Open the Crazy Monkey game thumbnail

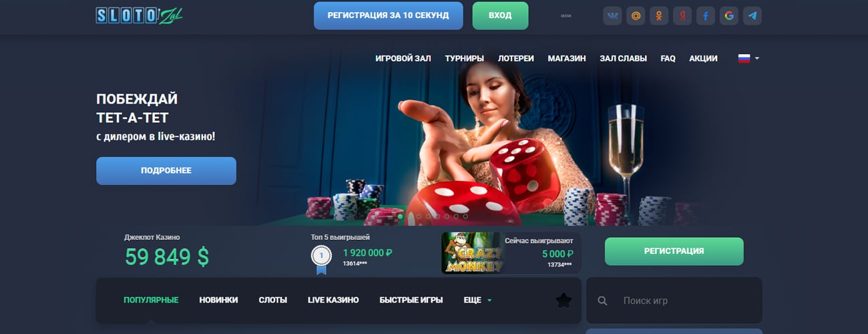pos(472,253)
